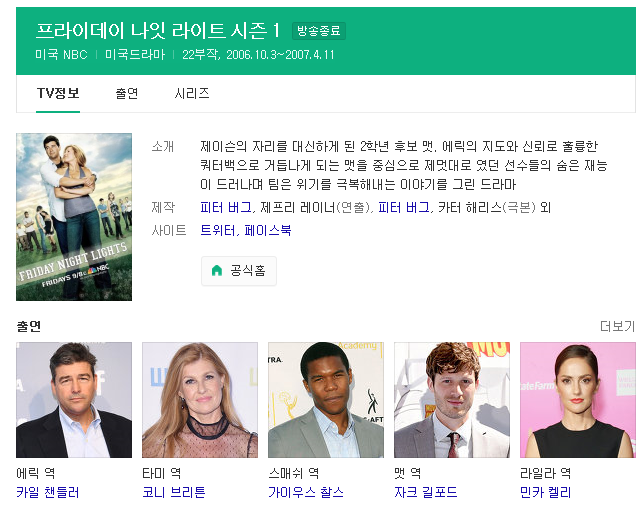644x512 pixels.
Task: Click the 자크 길포드 name link
Action: pyautogui.click(x=426, y=492)
